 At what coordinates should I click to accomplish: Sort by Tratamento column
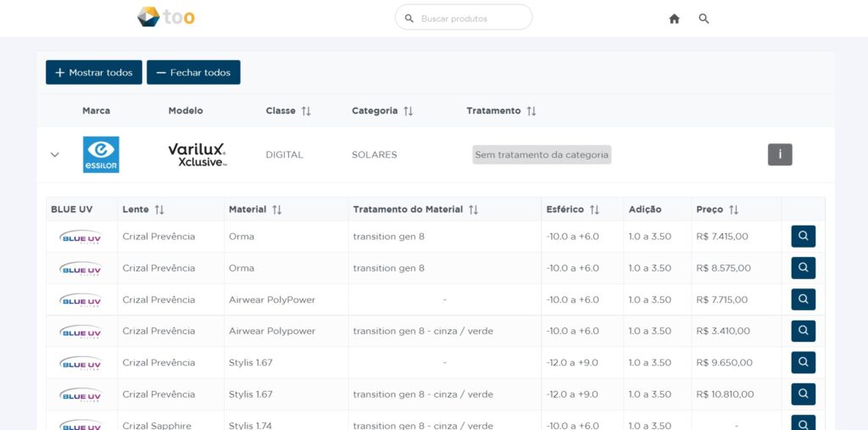click(531, 111)
